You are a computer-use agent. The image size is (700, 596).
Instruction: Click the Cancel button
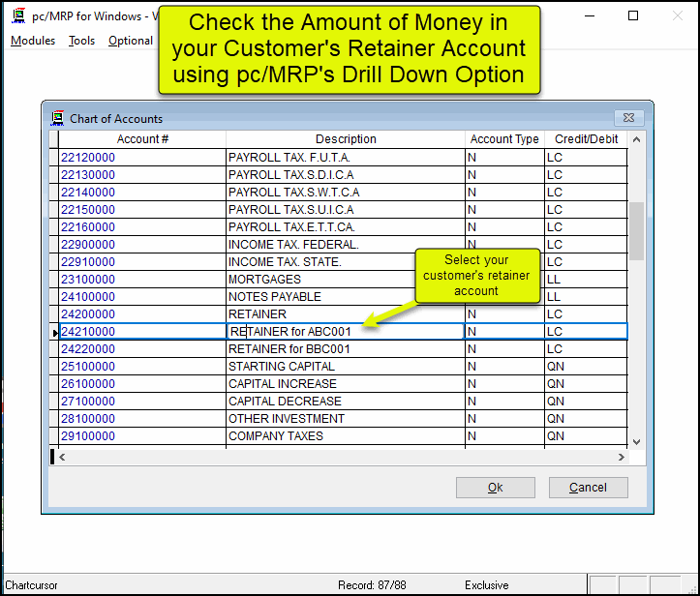click(x=588, y=487)
